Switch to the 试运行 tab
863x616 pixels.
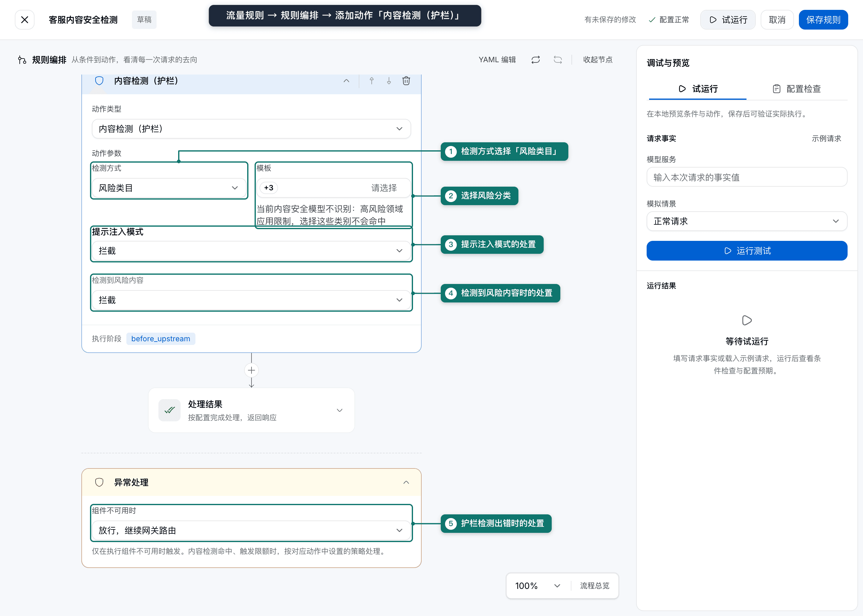point(697,89)
